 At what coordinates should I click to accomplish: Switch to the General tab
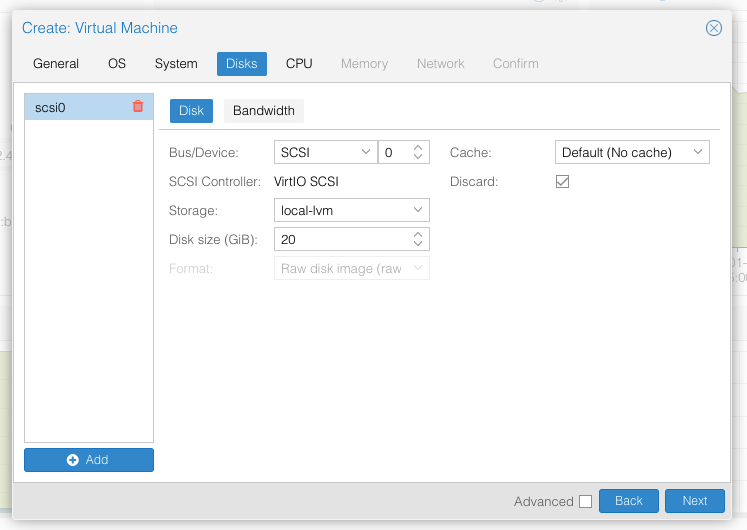point(56,64)
